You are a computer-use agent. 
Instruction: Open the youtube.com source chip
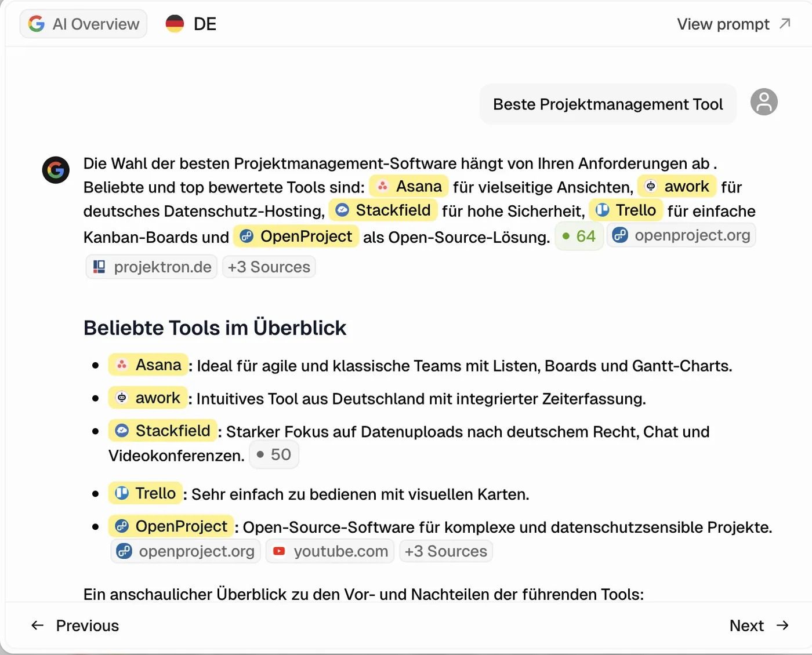(x=330, y=551)
